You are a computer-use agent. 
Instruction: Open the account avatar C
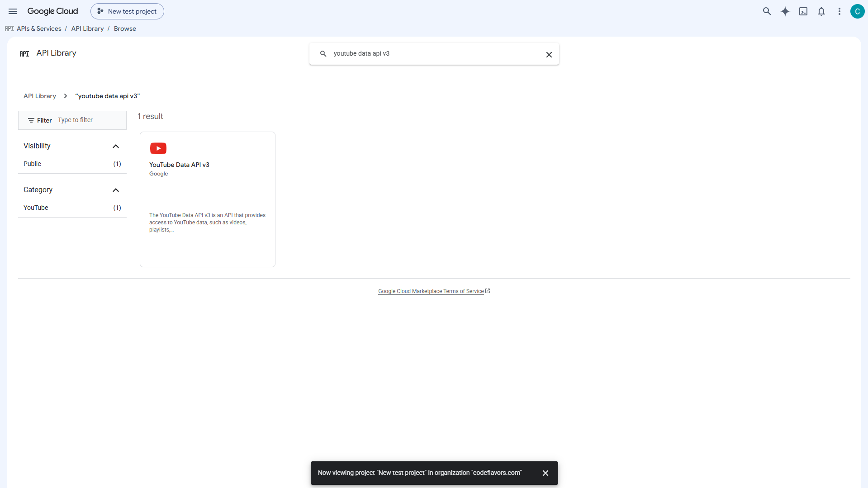[857, 11]
